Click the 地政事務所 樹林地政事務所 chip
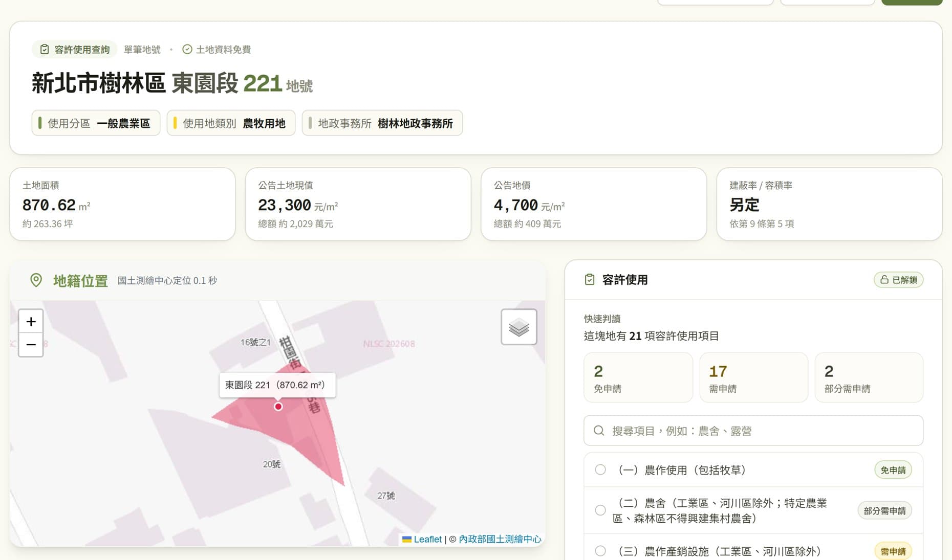This screenshot has width=952, height=560. 382,123
